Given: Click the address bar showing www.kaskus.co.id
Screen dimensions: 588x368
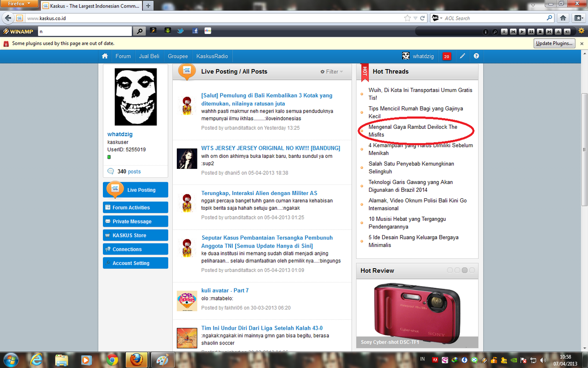Looking at the screenshot, I should 214,18.
